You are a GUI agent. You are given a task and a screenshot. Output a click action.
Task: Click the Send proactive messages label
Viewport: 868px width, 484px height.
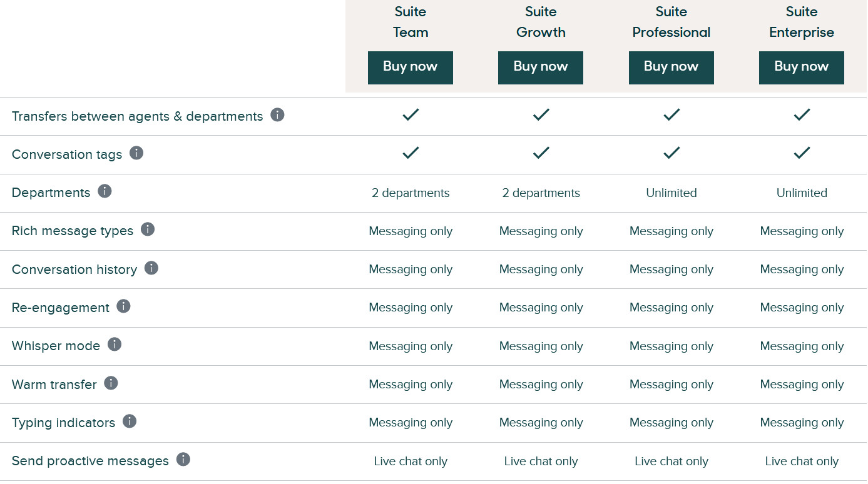[90, 461]
